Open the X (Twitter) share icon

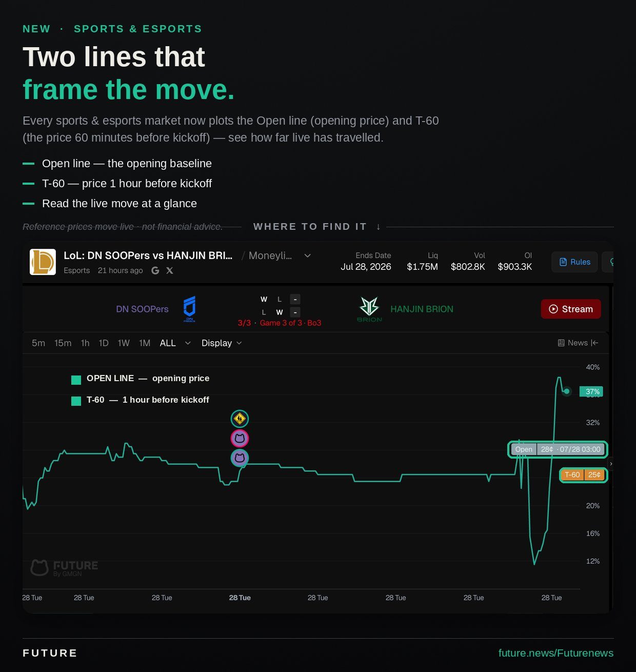pyautogui.click(x=170, y=270)
